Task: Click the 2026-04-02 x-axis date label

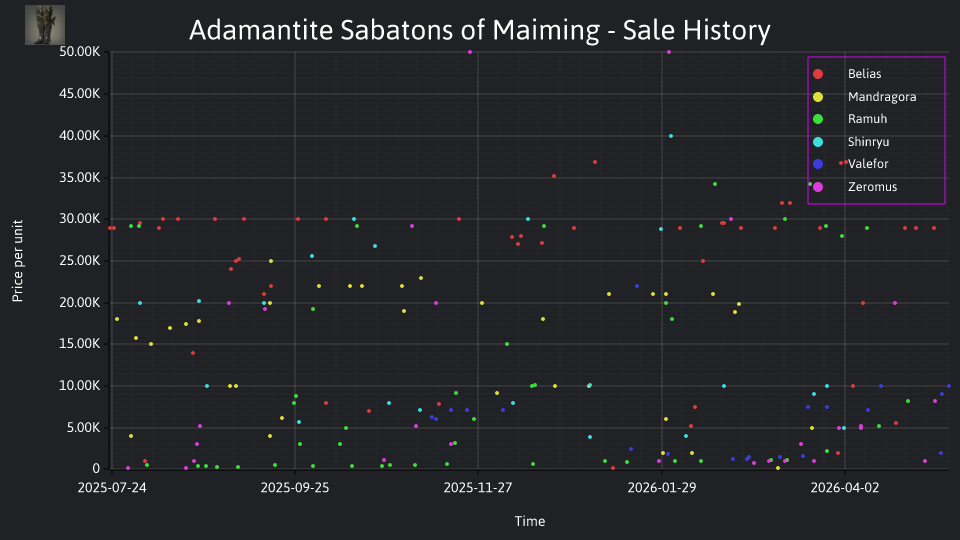Action: [845, 488]
